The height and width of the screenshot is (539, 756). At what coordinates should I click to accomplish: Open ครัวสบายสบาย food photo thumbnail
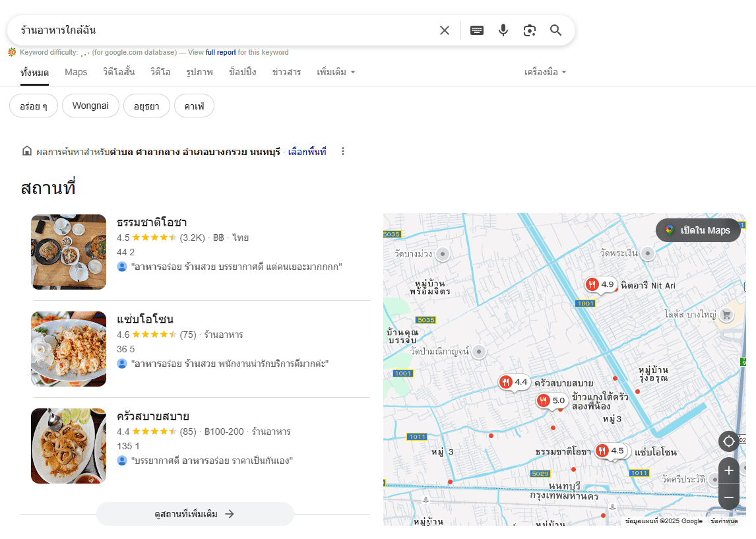tap(69, 446)
